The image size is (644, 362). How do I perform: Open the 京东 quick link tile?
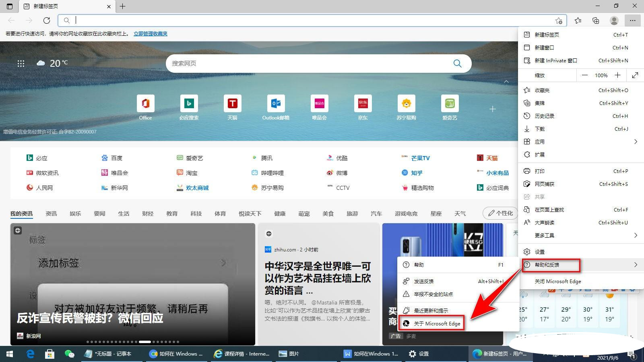pyautogui.click(x=363, y=107)
